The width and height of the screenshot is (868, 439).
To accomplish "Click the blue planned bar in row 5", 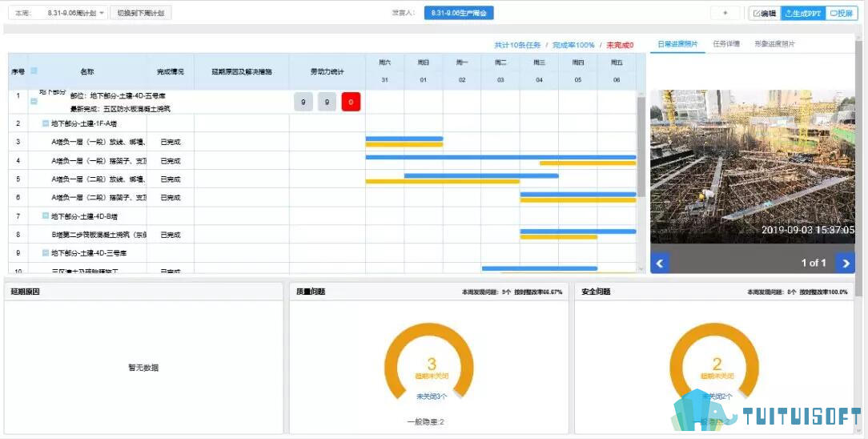I will [481, 175].
